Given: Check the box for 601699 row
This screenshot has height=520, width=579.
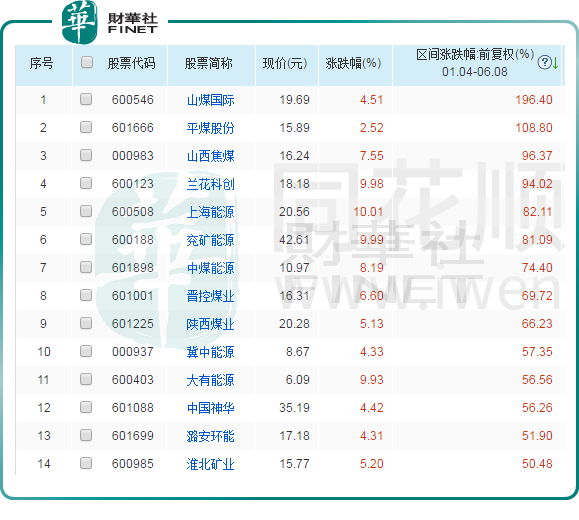Looking at the screenshot, I should point(86,435).
